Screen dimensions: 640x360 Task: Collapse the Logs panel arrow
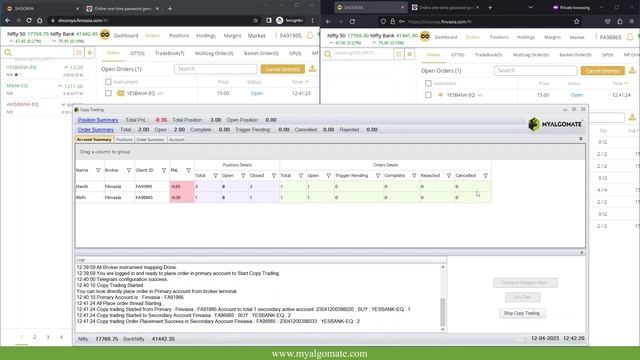pyautogui.click(x=582, y=253)
